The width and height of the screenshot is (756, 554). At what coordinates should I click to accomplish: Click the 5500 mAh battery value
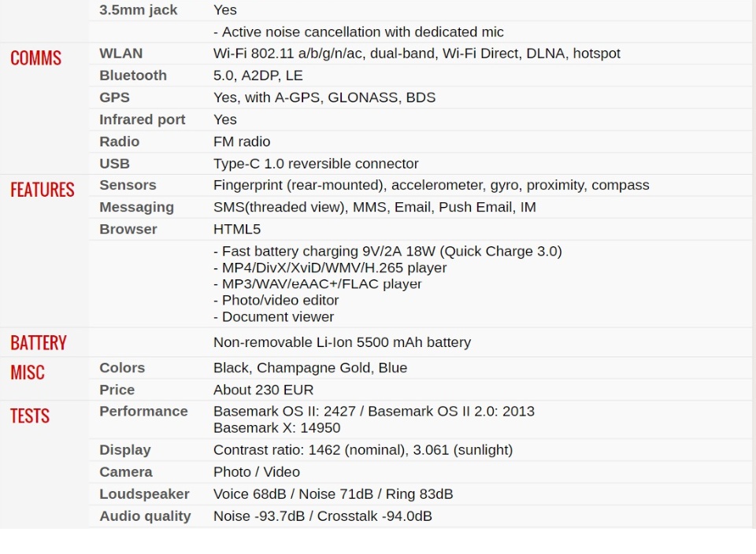[x=342, y=342]
